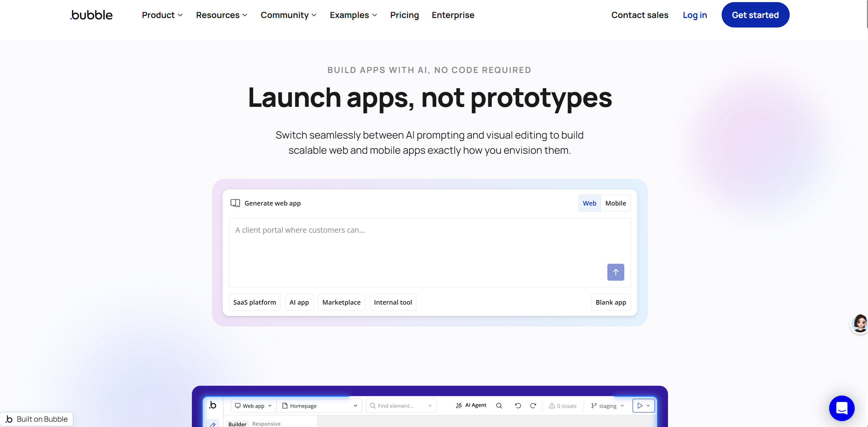Click the 'BUILD APPS WITH AI, NO CODE REQUIRED' tagline

coord(429,70)
